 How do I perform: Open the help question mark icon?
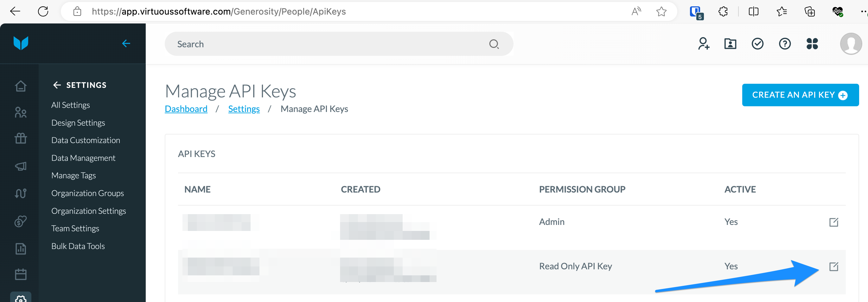(x=785, y=43)
